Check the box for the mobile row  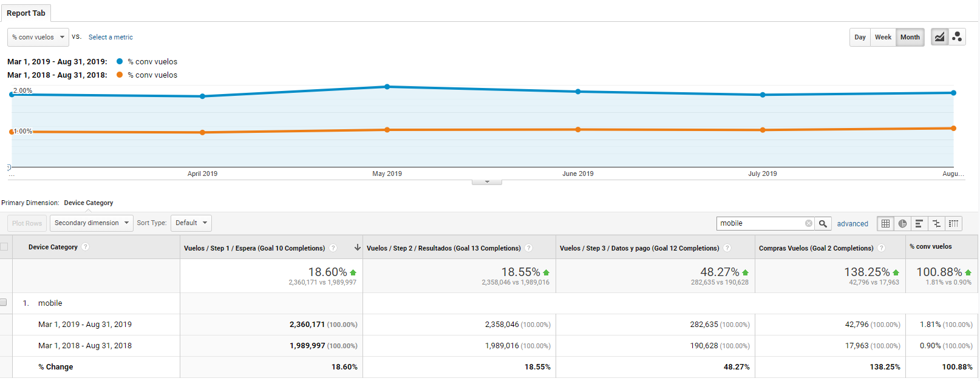coord(4,303)
